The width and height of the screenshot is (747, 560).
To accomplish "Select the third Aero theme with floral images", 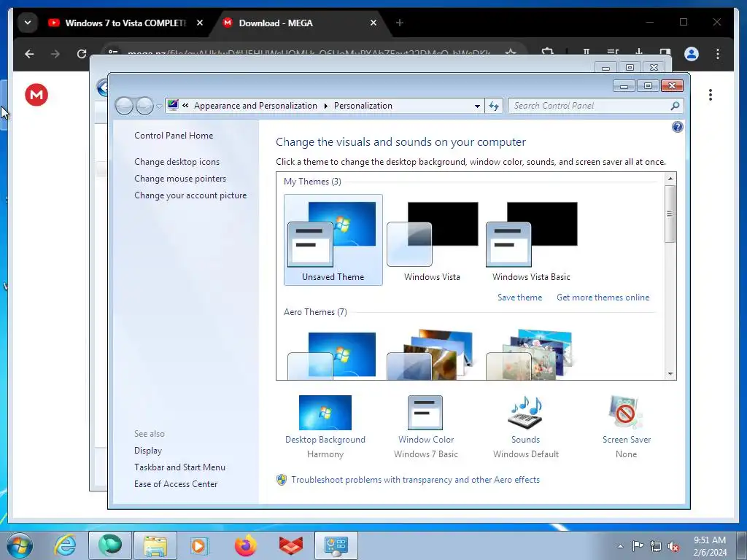I will [530, 354].
